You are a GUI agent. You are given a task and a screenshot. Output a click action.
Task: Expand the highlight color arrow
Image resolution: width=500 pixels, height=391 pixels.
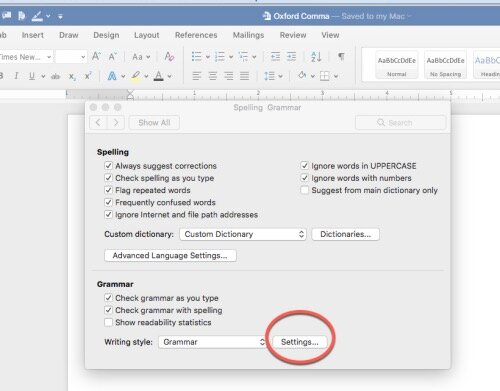(x=146, y=76)
